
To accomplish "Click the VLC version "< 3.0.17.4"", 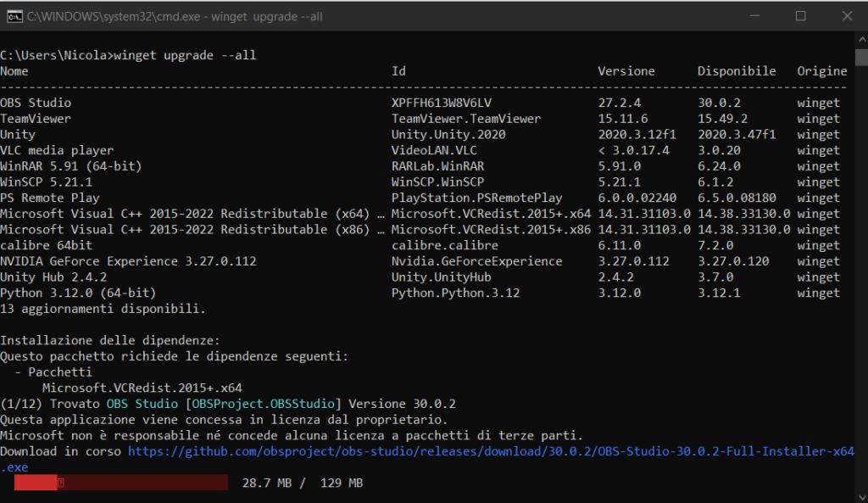I will 634,150.
